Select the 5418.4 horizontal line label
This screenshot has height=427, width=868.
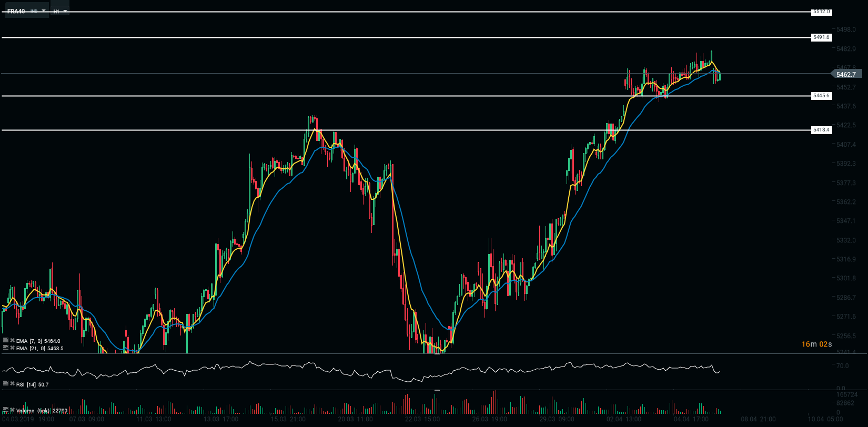click(x=821, y=130)
